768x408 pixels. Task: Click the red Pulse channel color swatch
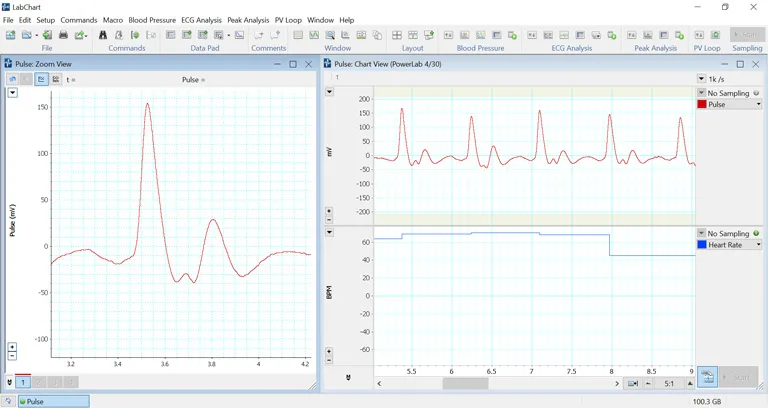coord(702,104)
